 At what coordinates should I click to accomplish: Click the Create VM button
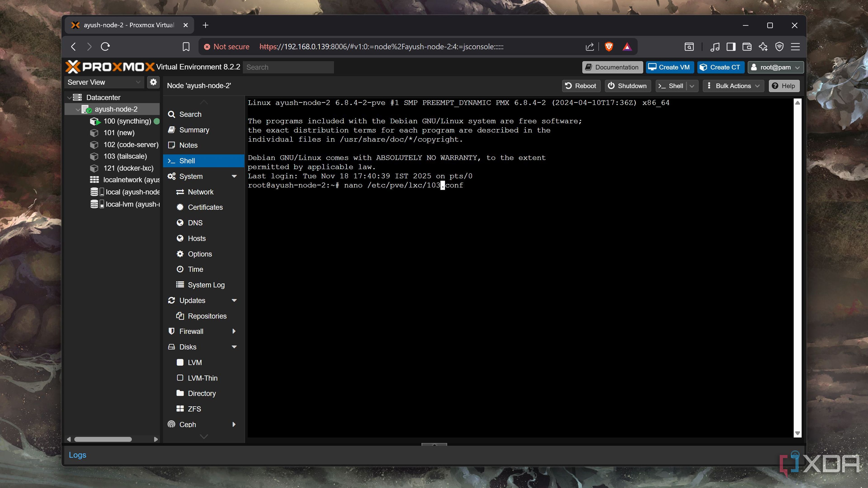pyautogui.click(x=670, y=67)
